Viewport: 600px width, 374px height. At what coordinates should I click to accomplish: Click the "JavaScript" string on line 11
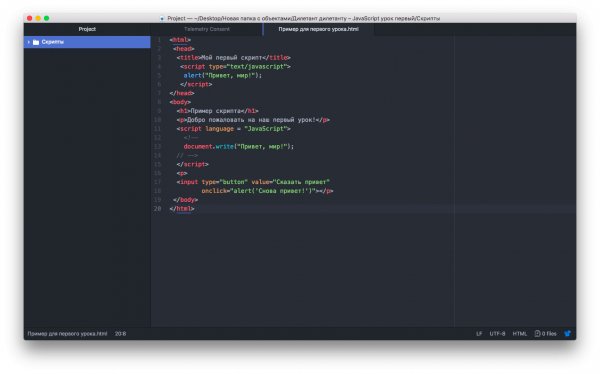tap(265, 129)
